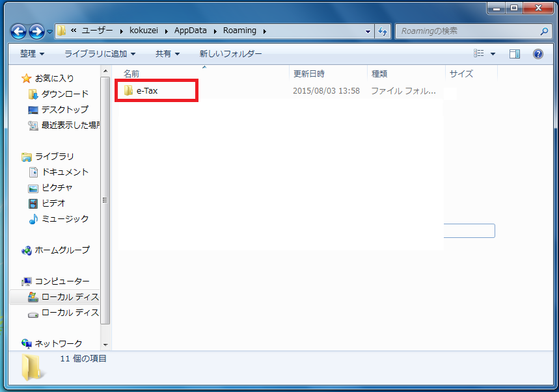The width and height of the screenshot is (559, 392).
Task: Open ライブラリに追加 menu
Action: coord(100,54)
